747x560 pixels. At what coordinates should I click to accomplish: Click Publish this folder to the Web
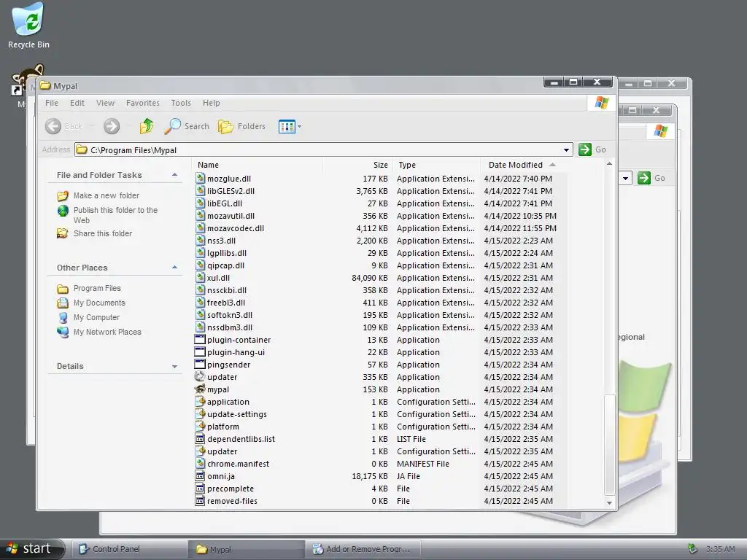coord(115,215)
